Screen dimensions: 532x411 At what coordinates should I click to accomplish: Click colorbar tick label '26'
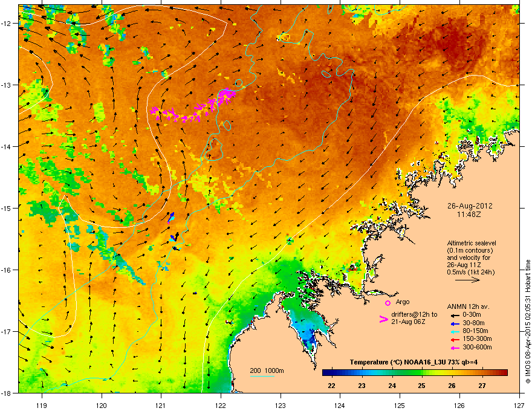(452, 386)
